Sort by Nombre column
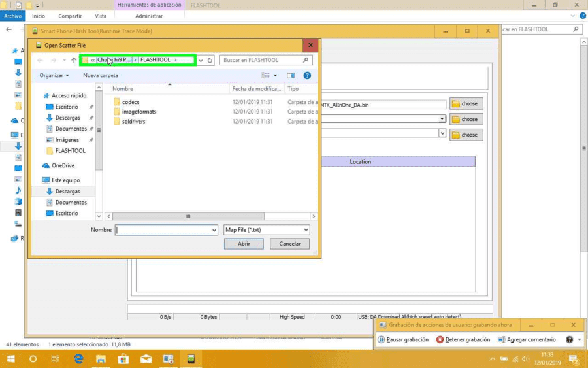This screenshot has width=588, height=368. pyautogui.click(x=123, y=89)
